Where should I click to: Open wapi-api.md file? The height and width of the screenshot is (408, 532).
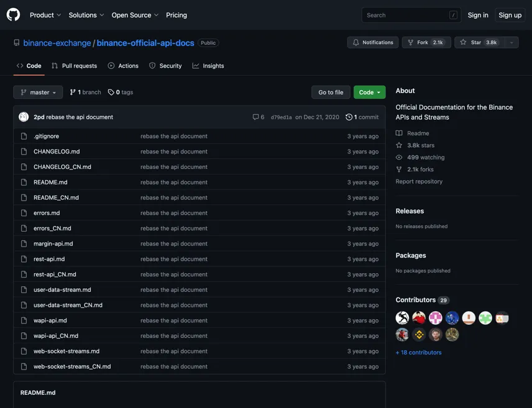[50, 320]
